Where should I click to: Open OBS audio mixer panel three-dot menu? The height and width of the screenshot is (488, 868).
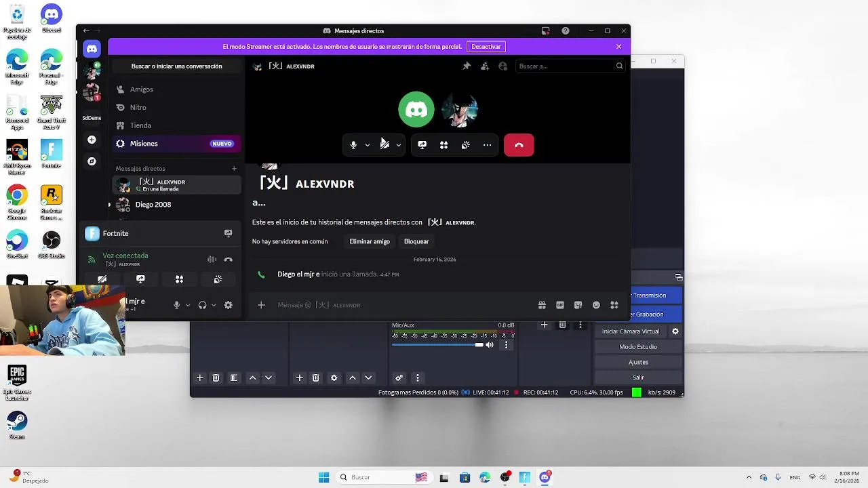[418, 378]
